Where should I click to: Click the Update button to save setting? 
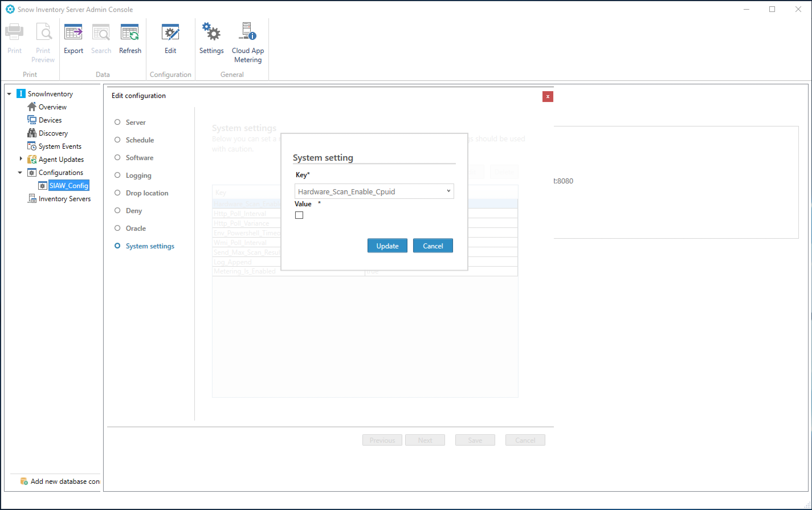tap(387, 246)
